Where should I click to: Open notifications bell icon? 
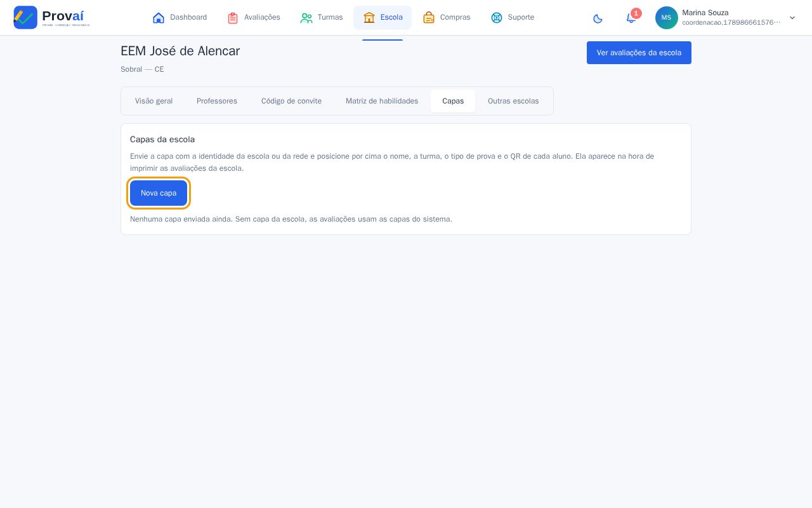coord(631,18)
